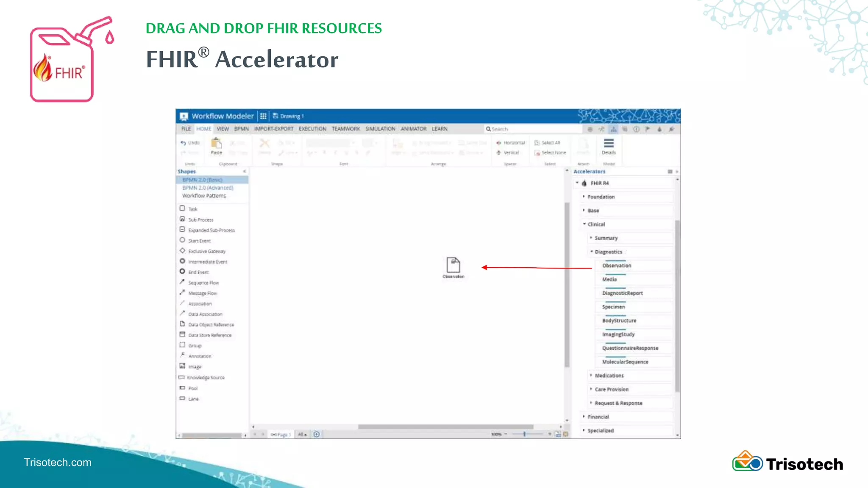Open the All pages dropdown
The width and height of the screenshot is (868, 488).
point(302,435)
